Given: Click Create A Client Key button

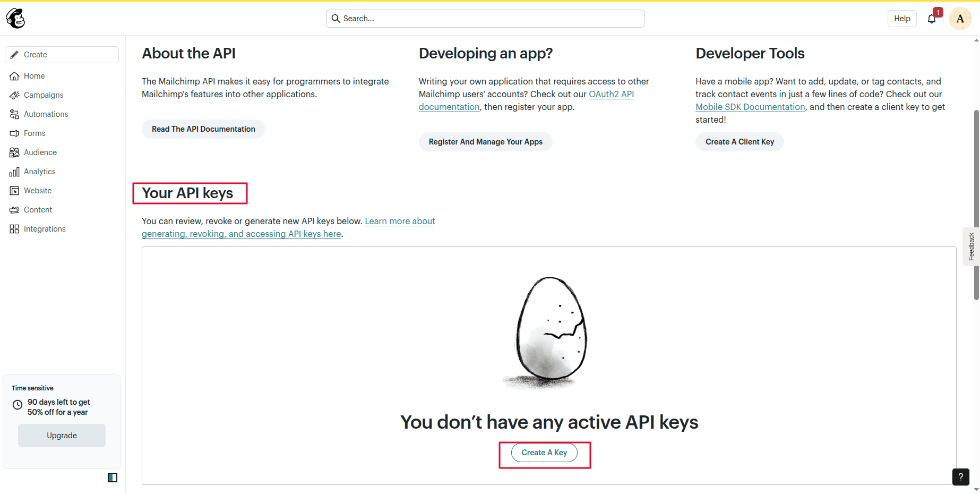Looking at the screenshot, I should click(x=740, y=142).
